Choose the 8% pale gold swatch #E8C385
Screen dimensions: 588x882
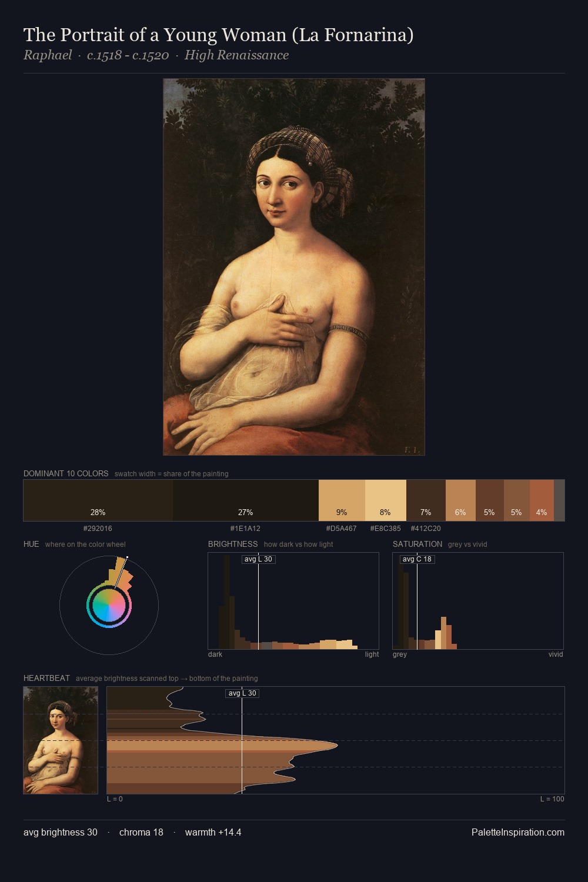coord(386,500)
